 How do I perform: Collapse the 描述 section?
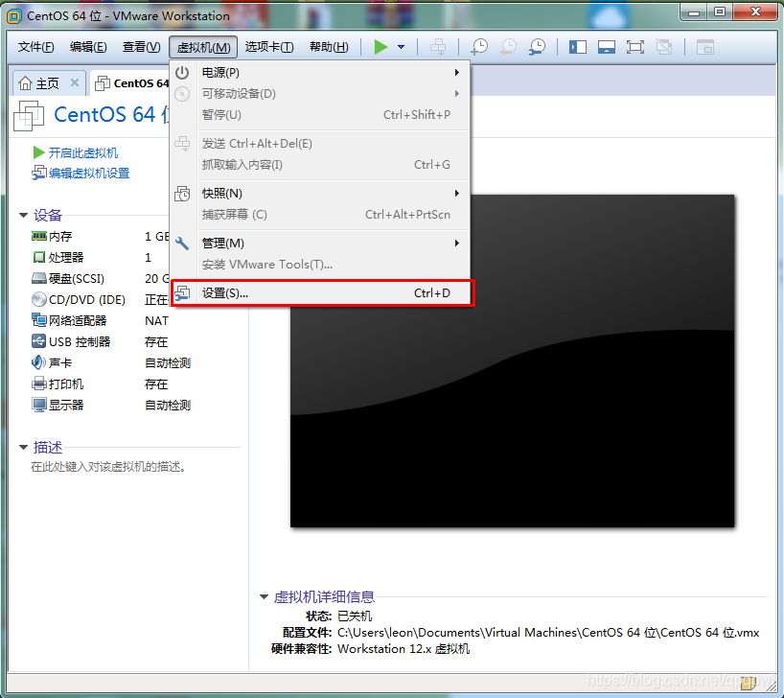24,448
